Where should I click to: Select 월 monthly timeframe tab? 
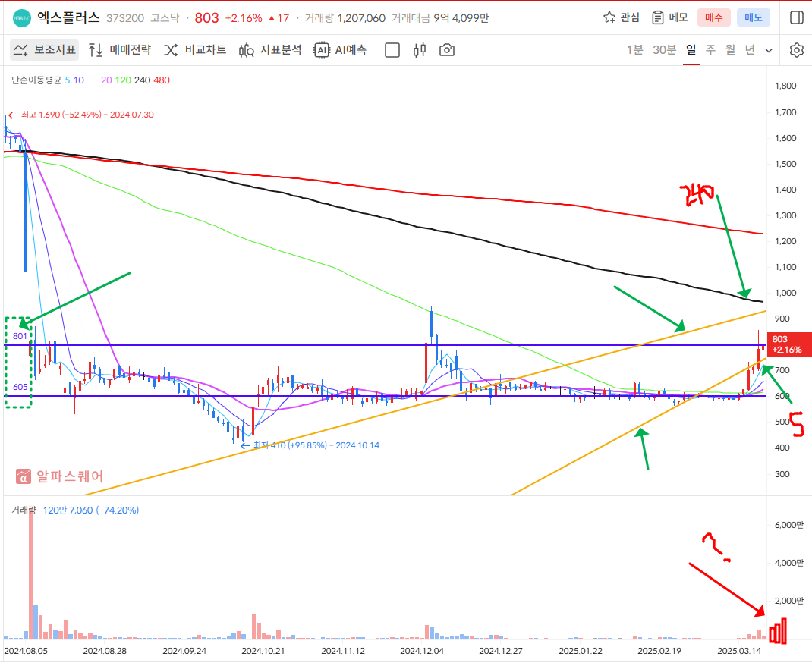[730, 49]
